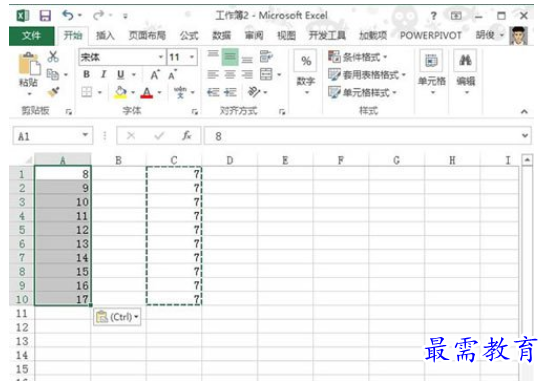Screen dimensions: 546x381
Task: Toggle Bold formatting
Action: tap(86, 74)
